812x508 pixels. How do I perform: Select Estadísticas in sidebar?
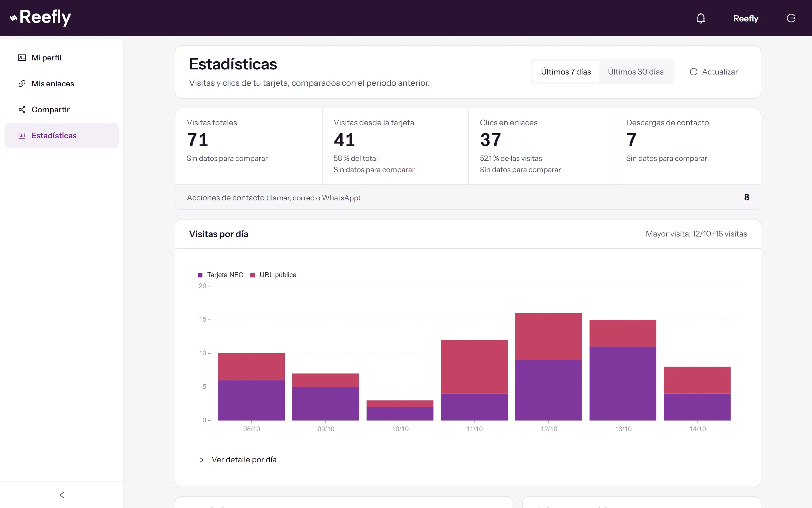(x=62, y=135)
